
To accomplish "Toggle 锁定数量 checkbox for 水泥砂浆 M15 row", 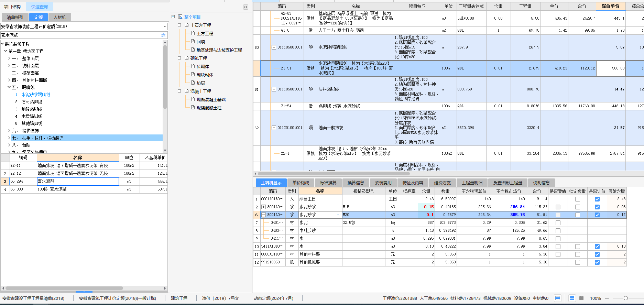I will pos(578,207).
